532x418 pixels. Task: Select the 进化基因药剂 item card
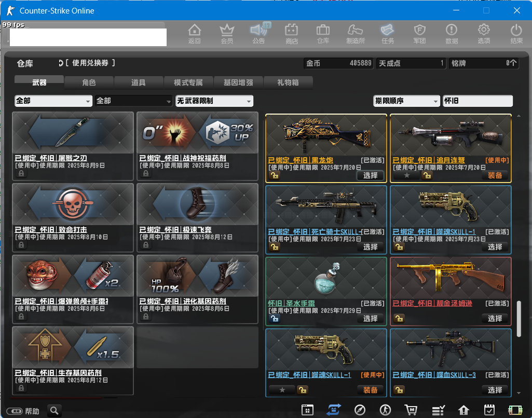(197, 289)
